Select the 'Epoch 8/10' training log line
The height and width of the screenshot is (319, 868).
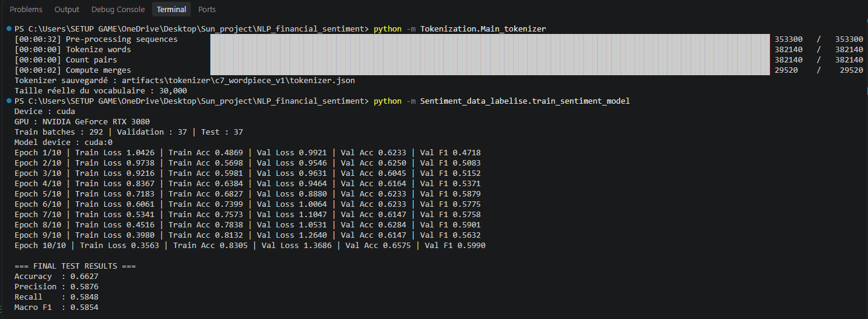248,224
